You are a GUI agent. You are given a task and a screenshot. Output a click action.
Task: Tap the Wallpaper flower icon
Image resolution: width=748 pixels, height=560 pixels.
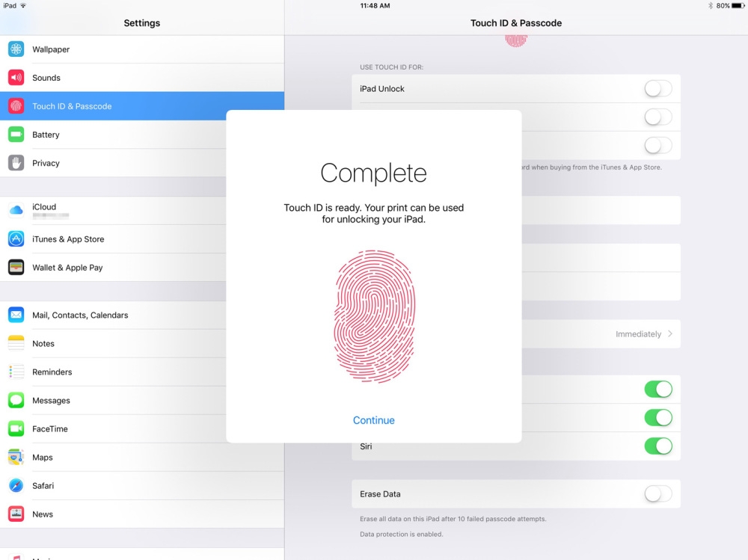click(x=16, y=49)
